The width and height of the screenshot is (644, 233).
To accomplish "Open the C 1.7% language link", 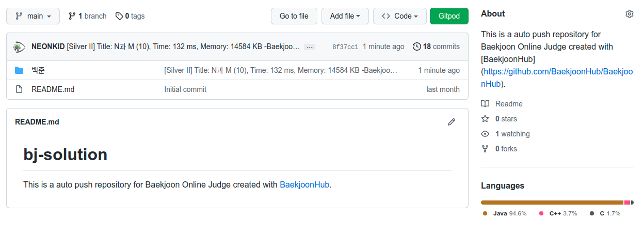I will click(605, 213).
